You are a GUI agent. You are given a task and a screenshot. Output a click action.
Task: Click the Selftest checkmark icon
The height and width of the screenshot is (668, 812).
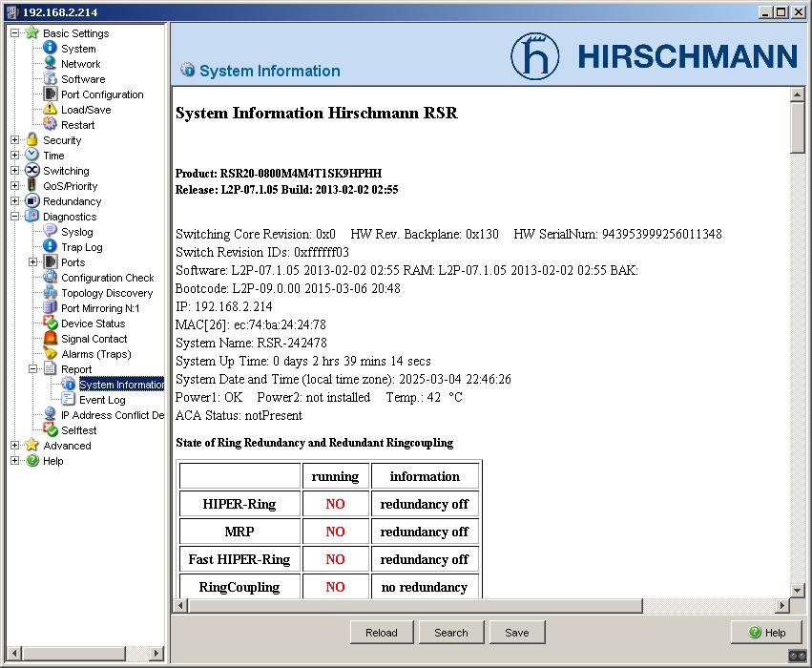(x=51, y=429)
